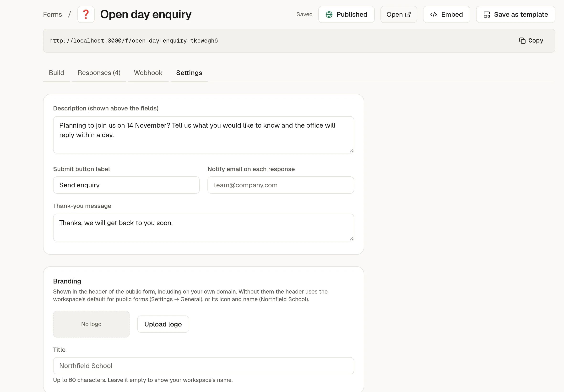Click the 'Thank-you message' label
This screenshot has height=392, width=564.
(x=82, y=206)
